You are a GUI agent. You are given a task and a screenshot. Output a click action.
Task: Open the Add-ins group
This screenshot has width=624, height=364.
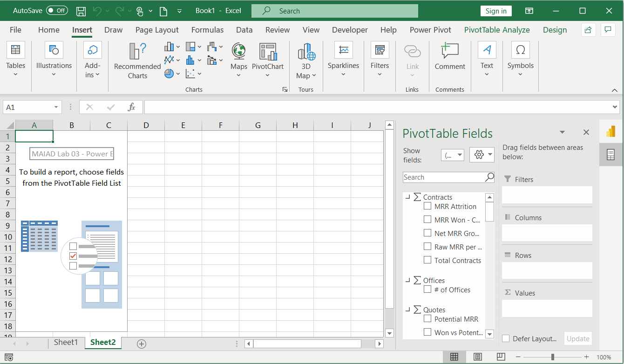(x=92, y=59)
